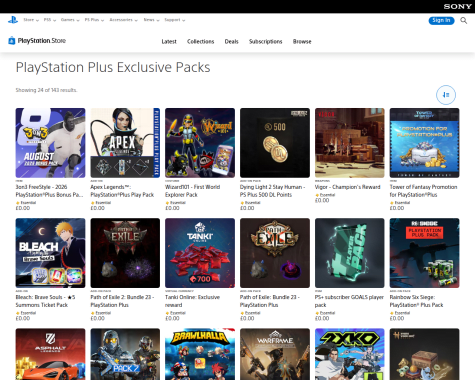The image size is (475, 380).
Task: Click the Sign In button
Action: click(441, 21)
